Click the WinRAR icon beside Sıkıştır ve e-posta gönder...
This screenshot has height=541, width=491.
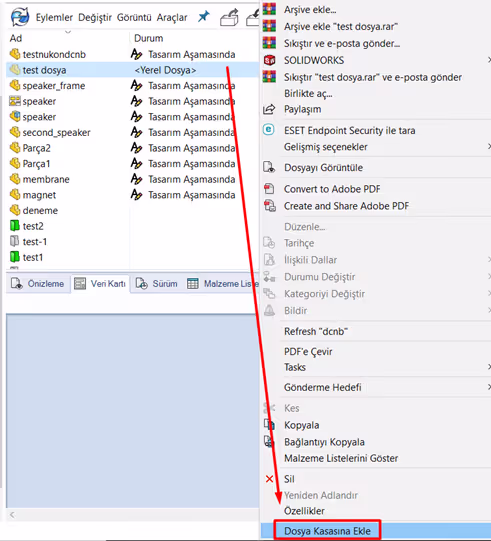(269, 42)
